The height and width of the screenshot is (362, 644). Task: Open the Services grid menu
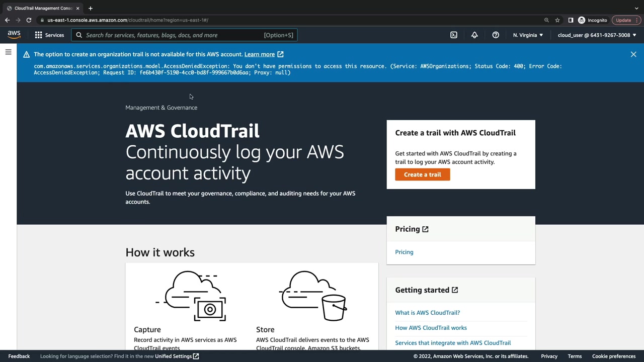pos(49,35)
